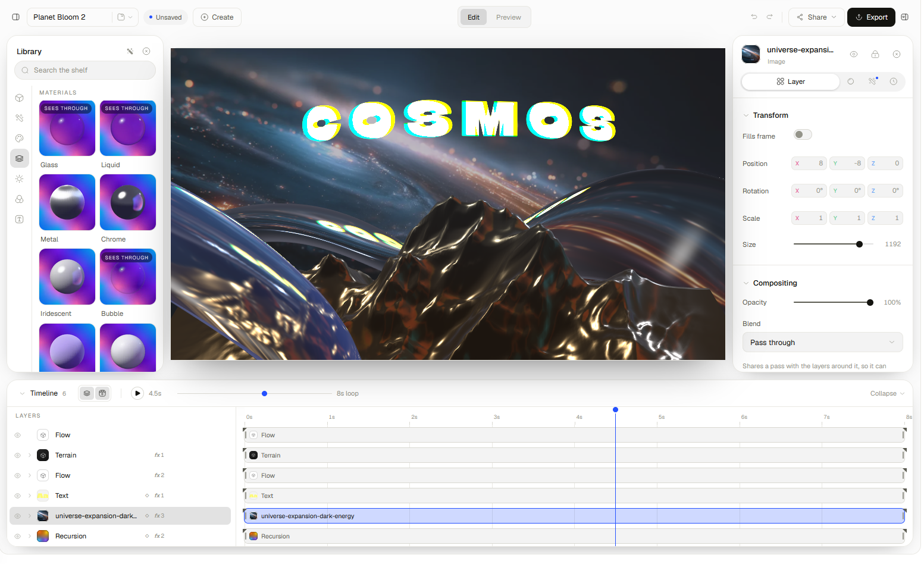Adjust the Opacity slider handle
The width and height of the screenshot is (924, 564).
(870, 303)
